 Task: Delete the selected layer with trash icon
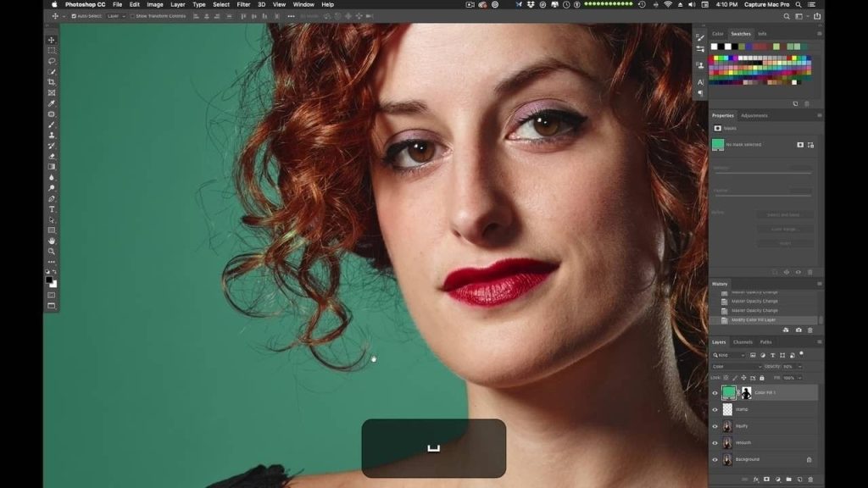tap(811, 480)
